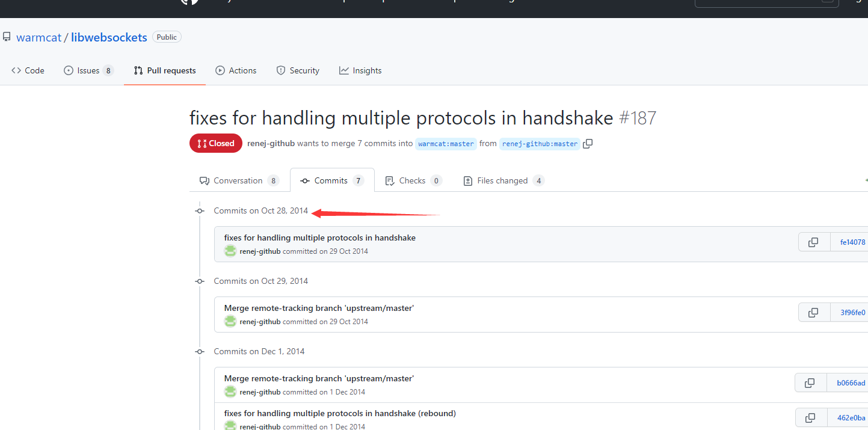The width and height of the screenshot is (868, 430).
Task: Open the Pull requests tab
Action: point(165,70)
